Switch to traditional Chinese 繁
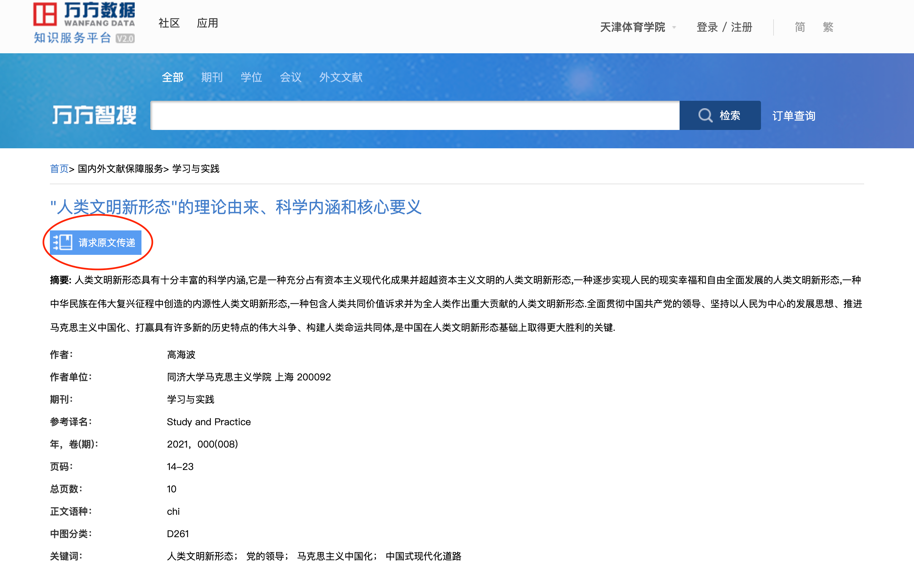Viewport: 914px width, 585px height. [x=828, y=27]
